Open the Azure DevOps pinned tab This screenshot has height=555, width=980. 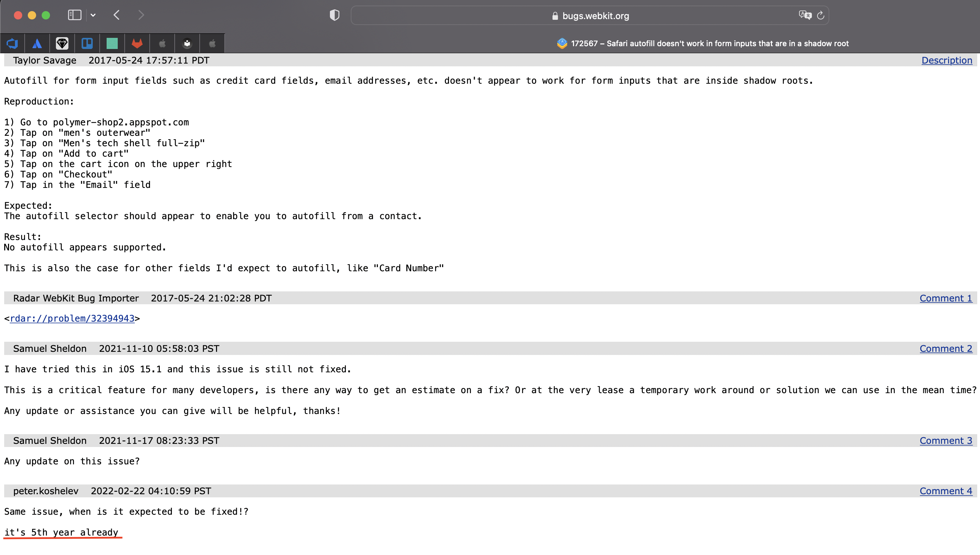[12, 43]
